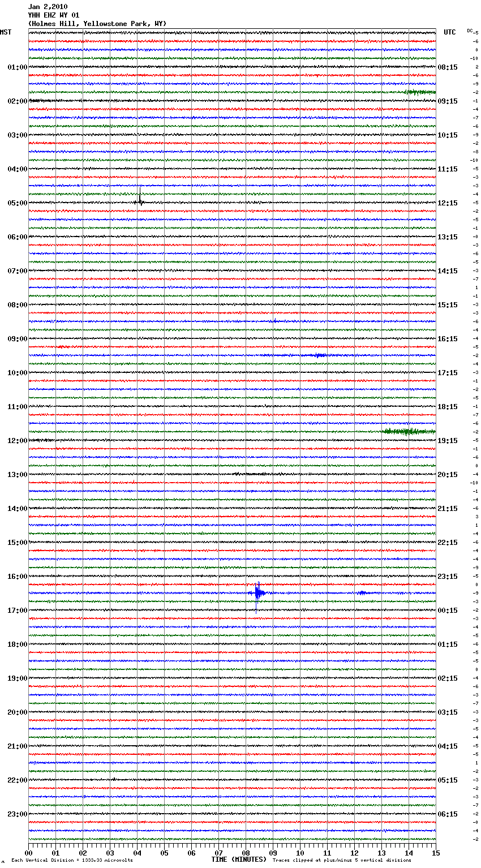Click the '10' minute tick on bottom axis
This screenshot has height=868, width=481.
point(300,853)
